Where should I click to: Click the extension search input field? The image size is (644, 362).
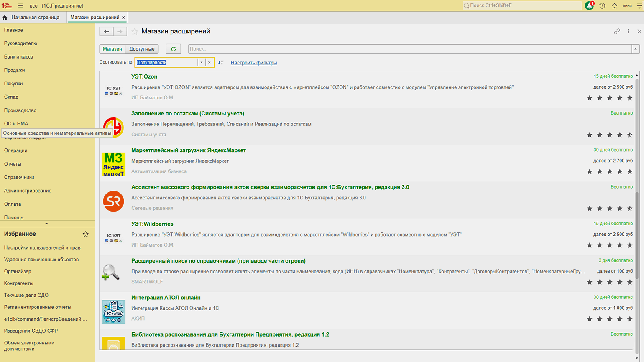coord(410,49)
